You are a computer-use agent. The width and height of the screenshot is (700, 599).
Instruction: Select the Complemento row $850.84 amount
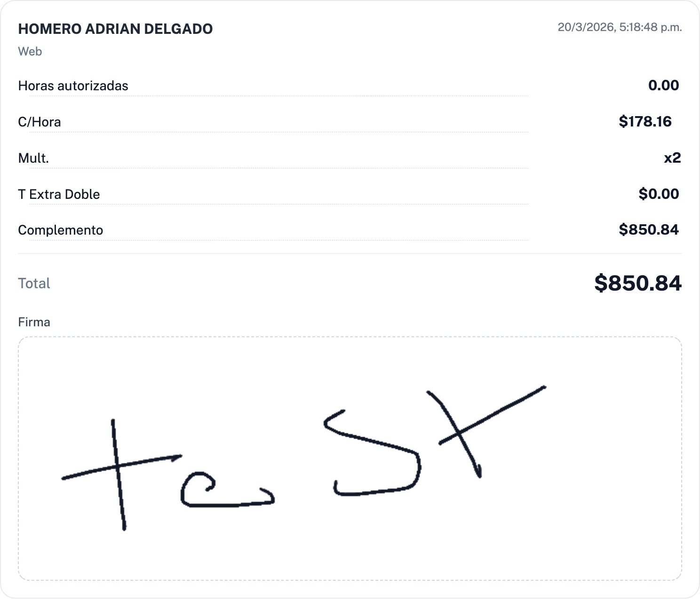(x=649, y=229)
